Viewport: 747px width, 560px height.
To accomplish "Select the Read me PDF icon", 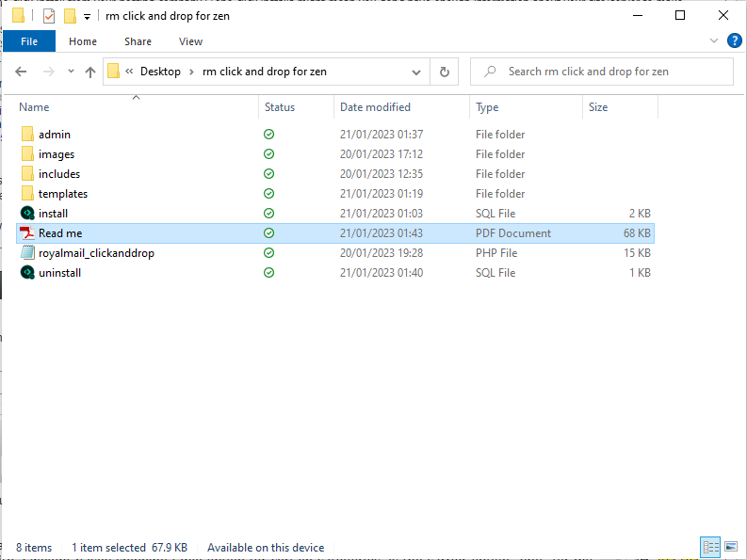I will click(27, 233).
